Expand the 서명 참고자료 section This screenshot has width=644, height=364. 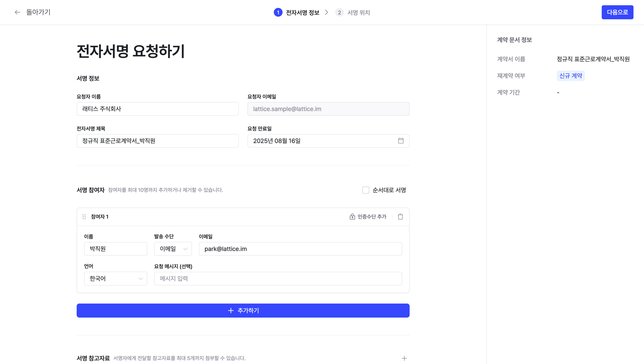pos(93,358)
